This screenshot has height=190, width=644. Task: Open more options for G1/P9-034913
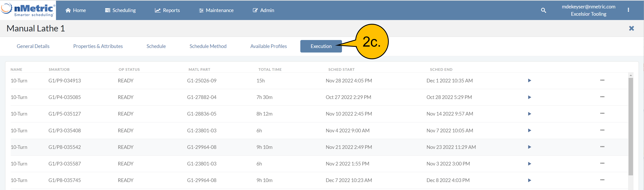coord(602,80)
